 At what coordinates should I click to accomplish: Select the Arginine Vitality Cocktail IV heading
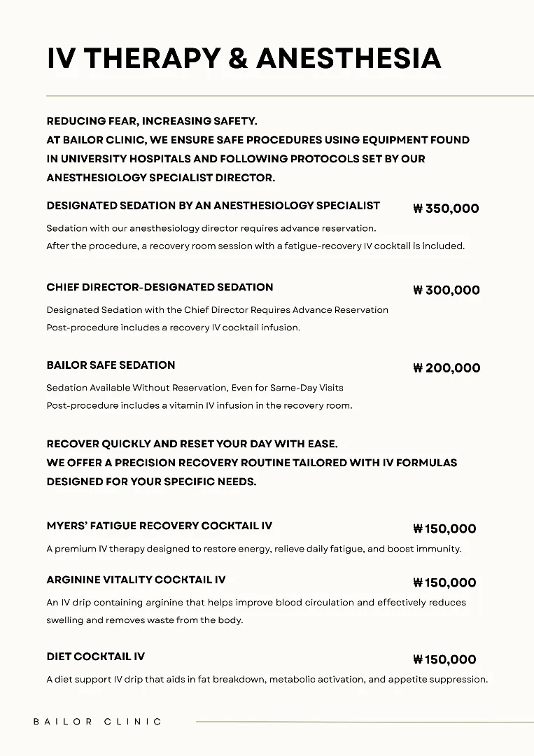click(x=136, y=580)
